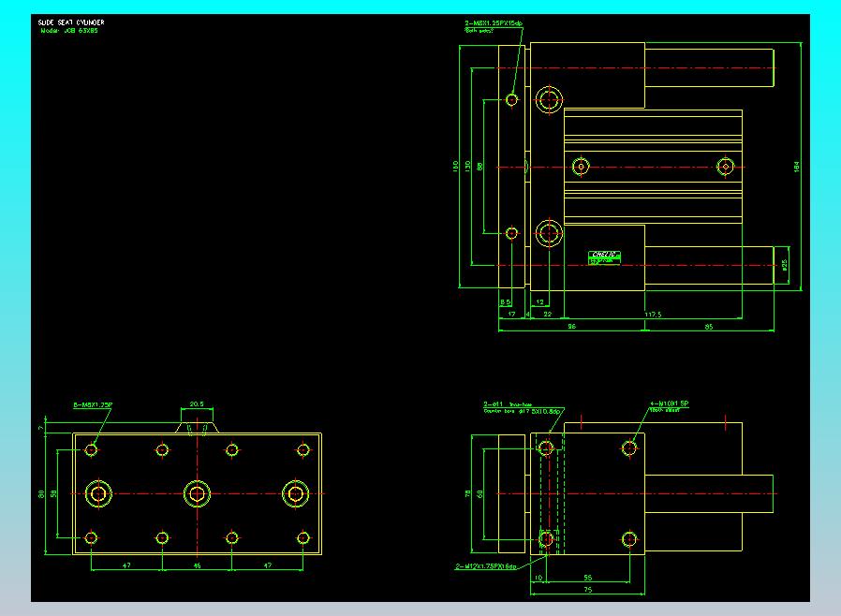The height and width of the screenshot is (616, 841).
Task: Select the '2-ø11 thru-hole' callout
Action: (x=508, y=404)
